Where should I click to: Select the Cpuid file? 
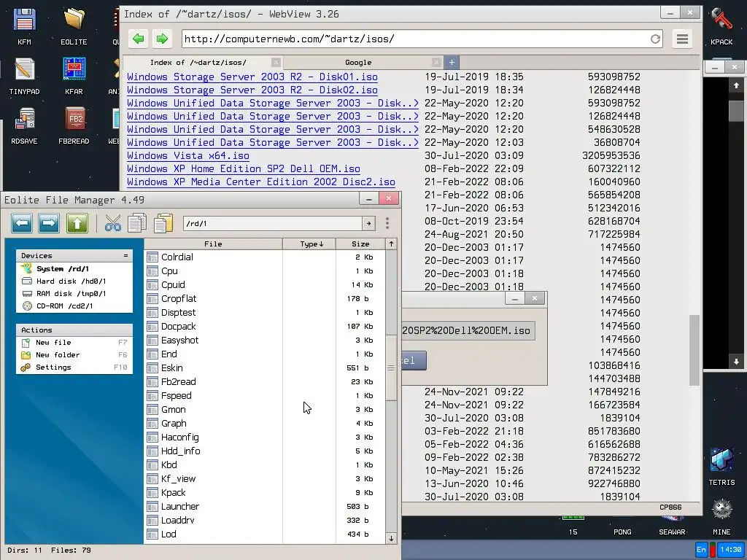tap(264, 285)
